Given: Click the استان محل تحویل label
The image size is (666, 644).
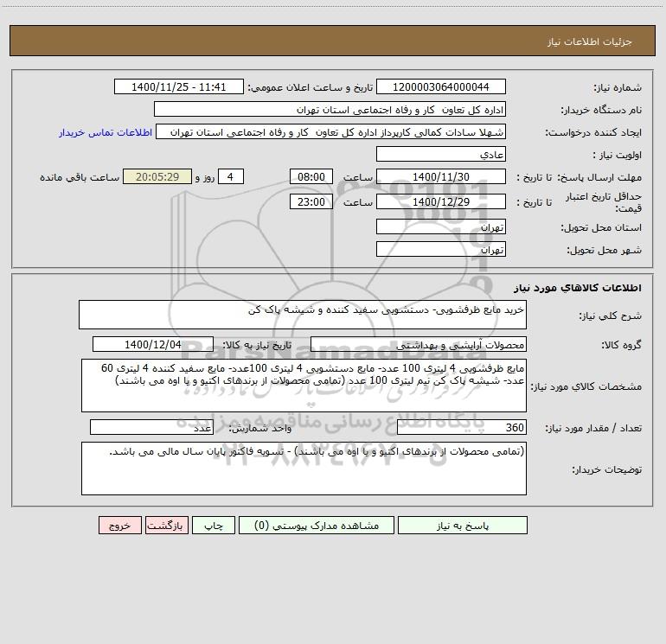Looking at the screenshot, I should (601, 228).
